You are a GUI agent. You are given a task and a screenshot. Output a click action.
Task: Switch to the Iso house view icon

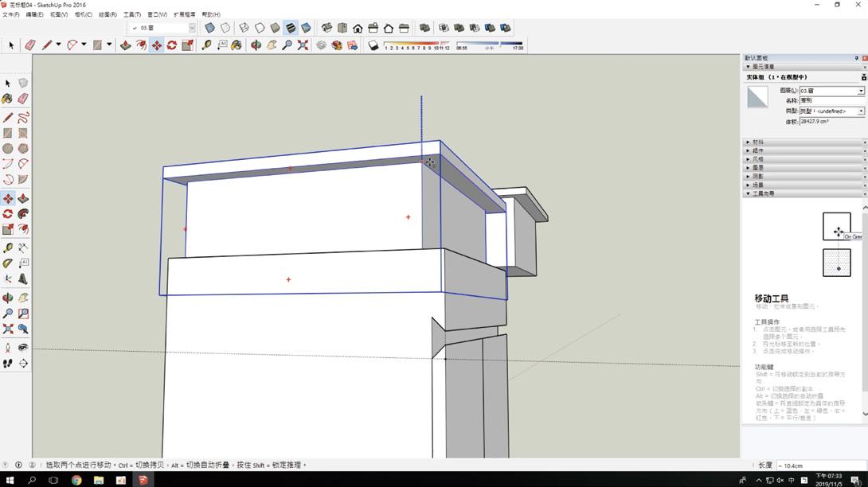click(326, 28)
